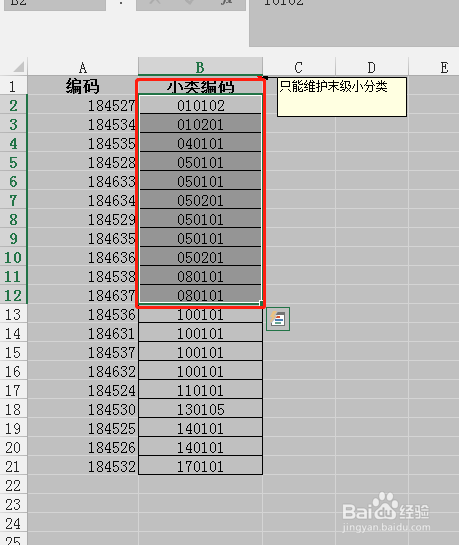Click cell containing 184637

coord(83,295)
